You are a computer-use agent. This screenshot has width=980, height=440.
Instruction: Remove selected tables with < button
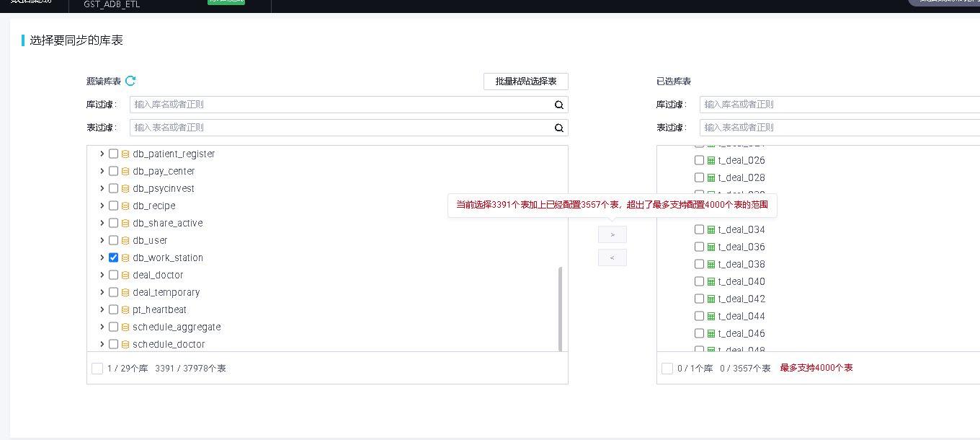point(612,258)
